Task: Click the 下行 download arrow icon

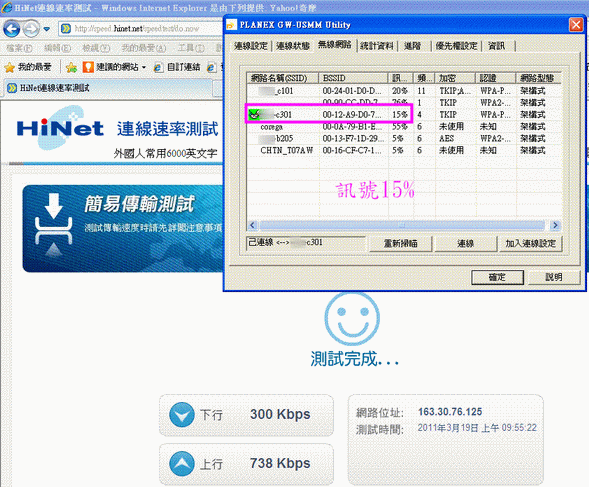Action: pos(182,414)
